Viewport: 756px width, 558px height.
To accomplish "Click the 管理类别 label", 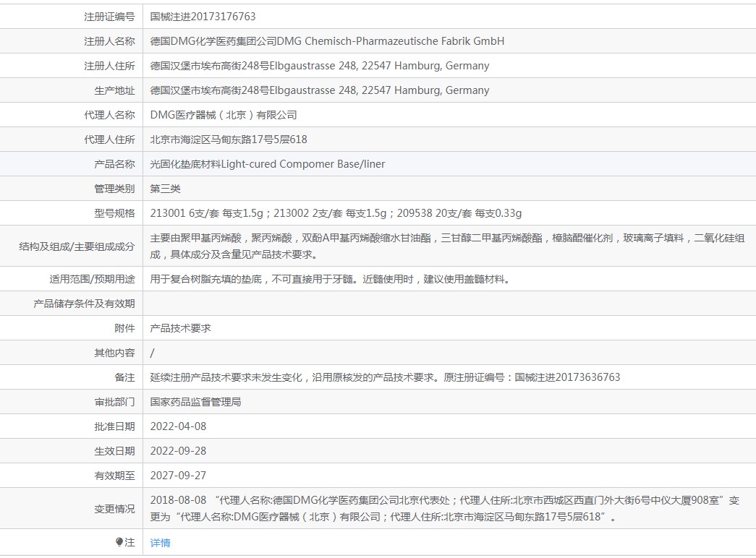I will click(x=115, y=189).
